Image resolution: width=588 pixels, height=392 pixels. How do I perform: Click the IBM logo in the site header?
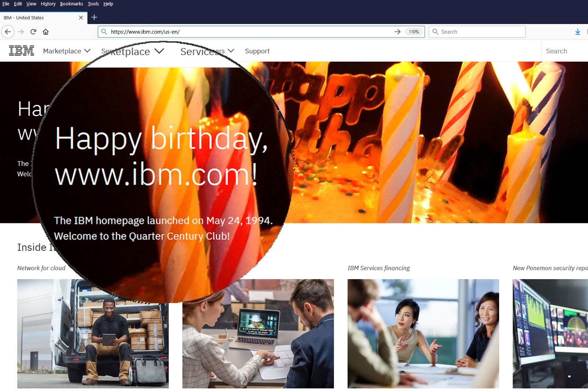(x=22, y=51)
